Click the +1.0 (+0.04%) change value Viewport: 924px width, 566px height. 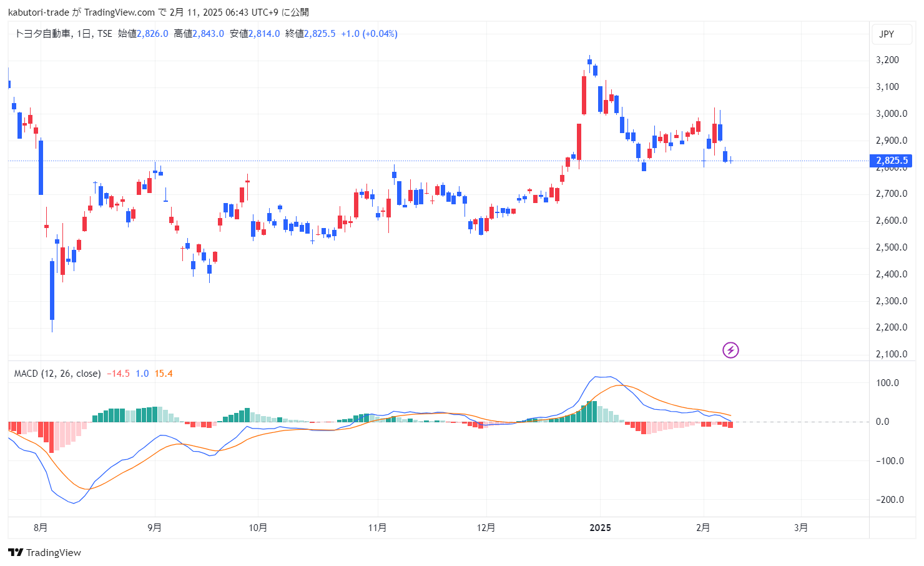(369, 34)
